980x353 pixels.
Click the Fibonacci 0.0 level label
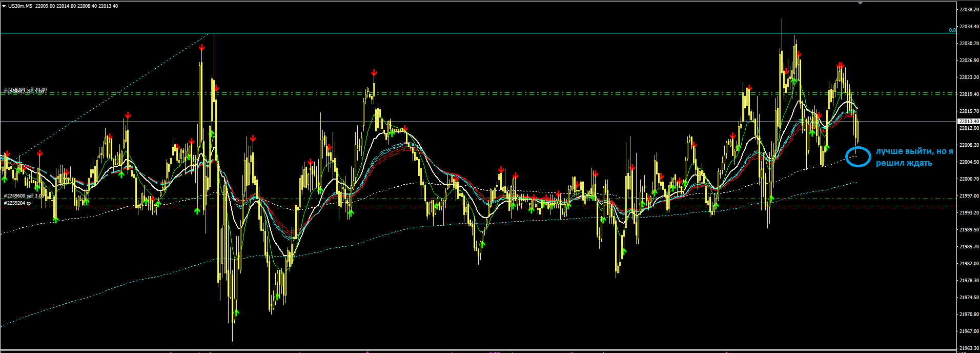[x=952, y=30]
